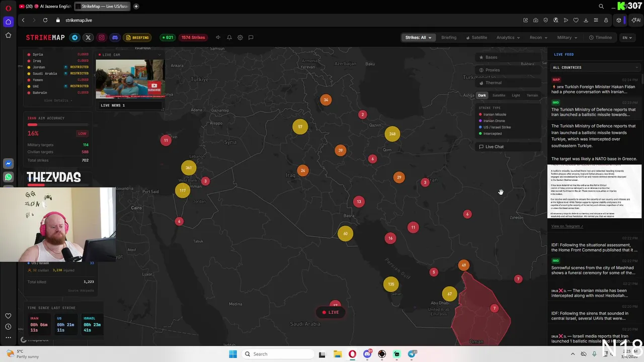Open the Satellite tab in top navigation
Image resolution: width=644 pixels, height=362 pixels.
click(476, 37)
